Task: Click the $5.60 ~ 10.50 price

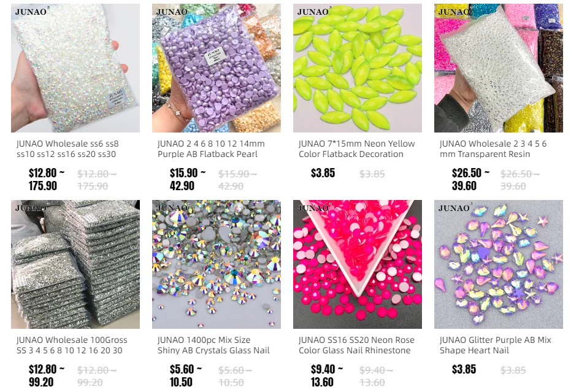Action: tap(186, 375)
